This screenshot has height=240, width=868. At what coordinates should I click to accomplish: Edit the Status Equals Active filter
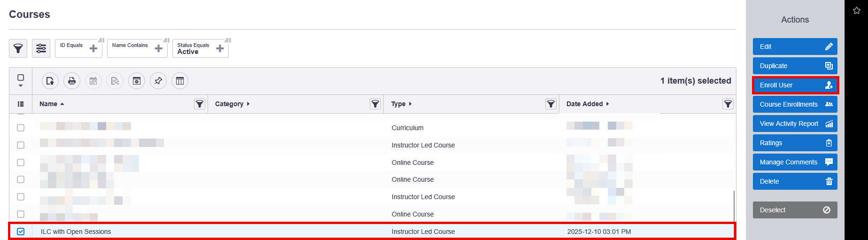pyautogui.click(x=201, y=48)
